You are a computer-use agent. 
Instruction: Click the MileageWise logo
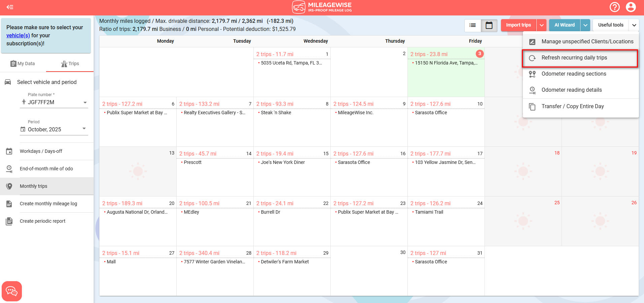coord(322,7)
